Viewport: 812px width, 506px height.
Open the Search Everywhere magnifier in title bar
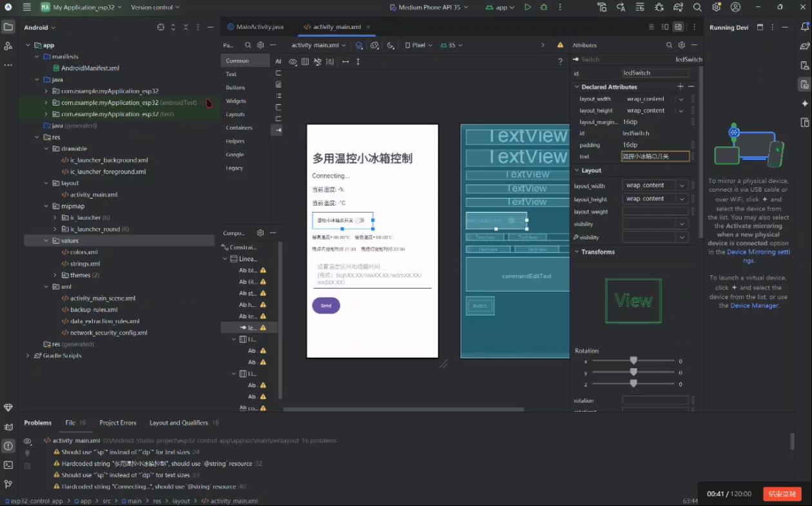pos(697,7)
